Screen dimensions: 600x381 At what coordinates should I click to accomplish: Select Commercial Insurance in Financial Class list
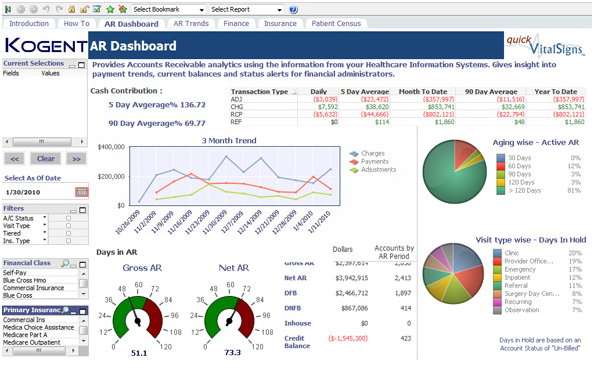(x=40, y=288)
